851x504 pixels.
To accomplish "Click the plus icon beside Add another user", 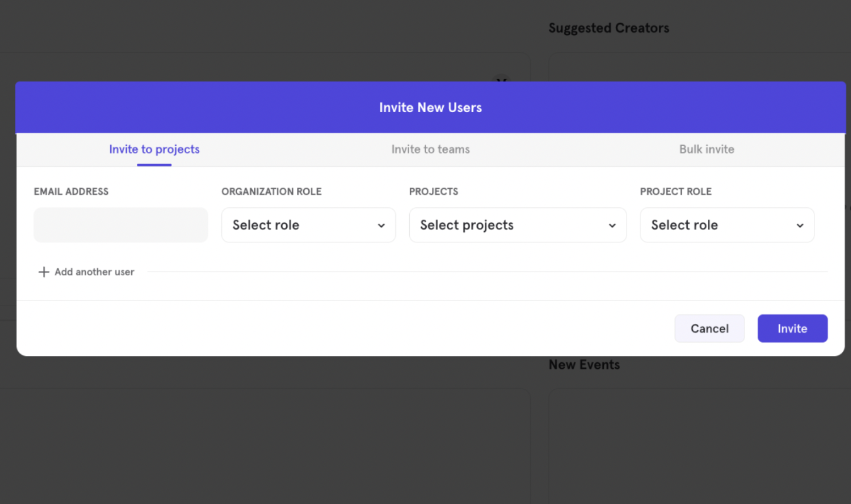I will 43,272.
